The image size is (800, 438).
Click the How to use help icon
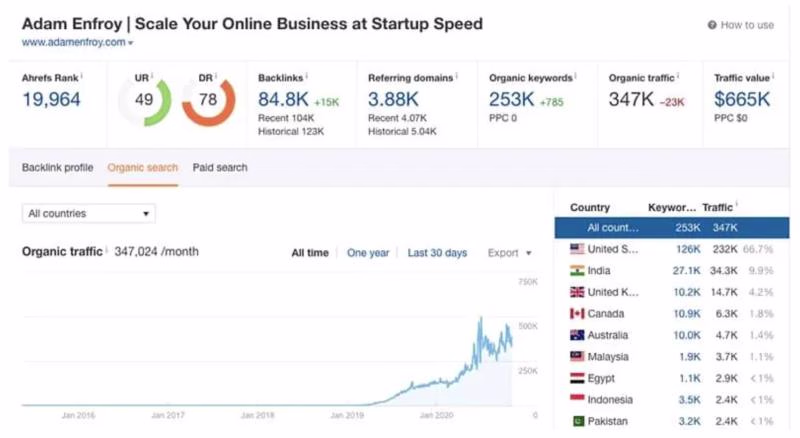(x=712, y=25)
